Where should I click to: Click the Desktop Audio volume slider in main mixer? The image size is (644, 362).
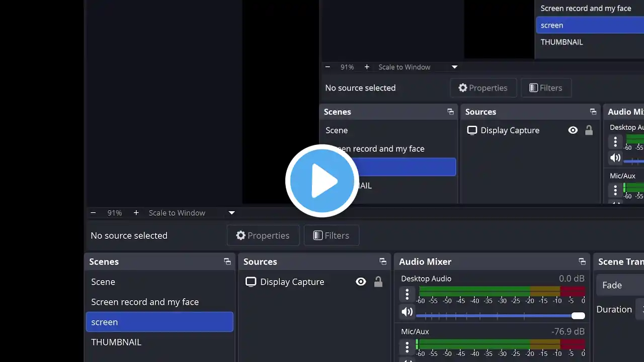[501, 316]
